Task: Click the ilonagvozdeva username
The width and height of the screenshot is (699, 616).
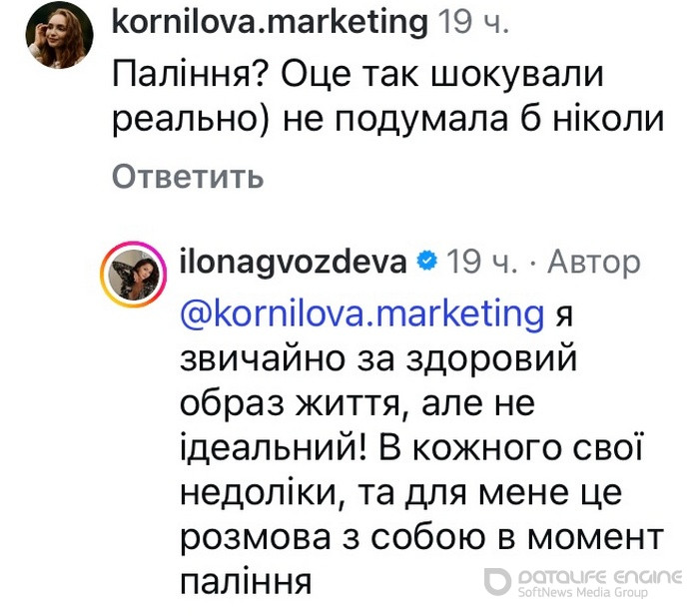Action: point(293,263)
